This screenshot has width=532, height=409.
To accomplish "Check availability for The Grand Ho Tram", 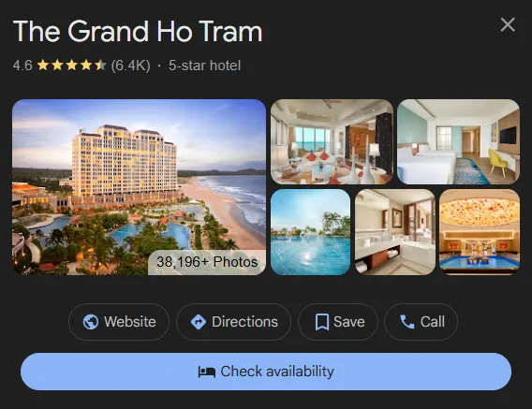I will (x=266, y=372).
